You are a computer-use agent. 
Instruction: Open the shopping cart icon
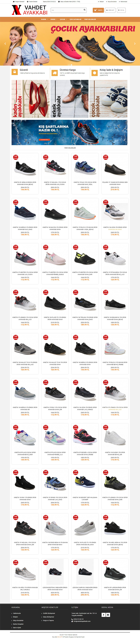[x=95, y=10]
